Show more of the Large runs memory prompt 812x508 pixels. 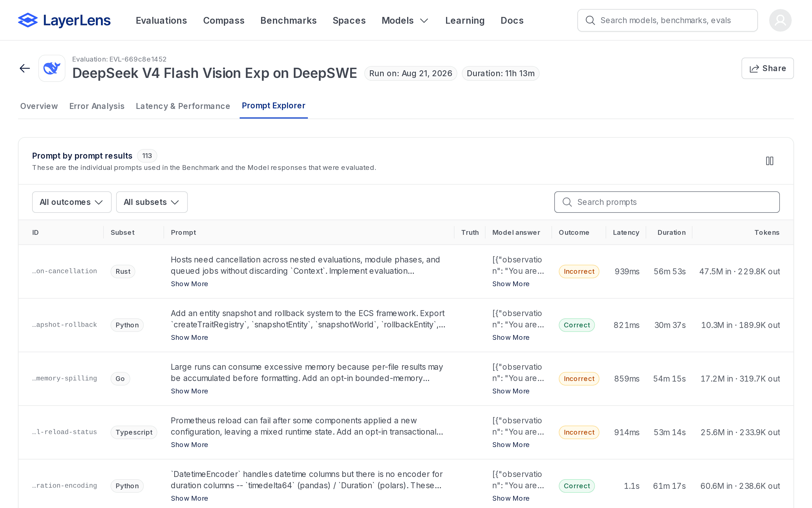(x=189, y=391)
